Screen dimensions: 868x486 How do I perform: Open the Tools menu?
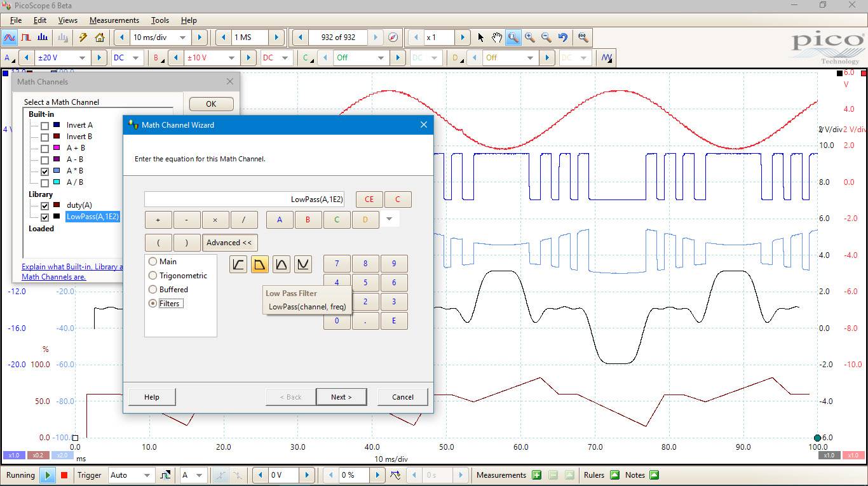click(159, 20)
